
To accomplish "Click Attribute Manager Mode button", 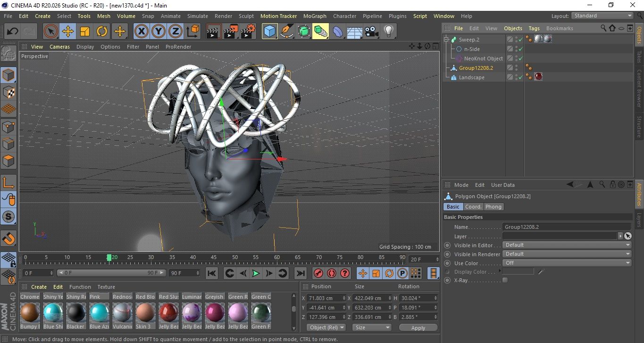I will [461, 185].
